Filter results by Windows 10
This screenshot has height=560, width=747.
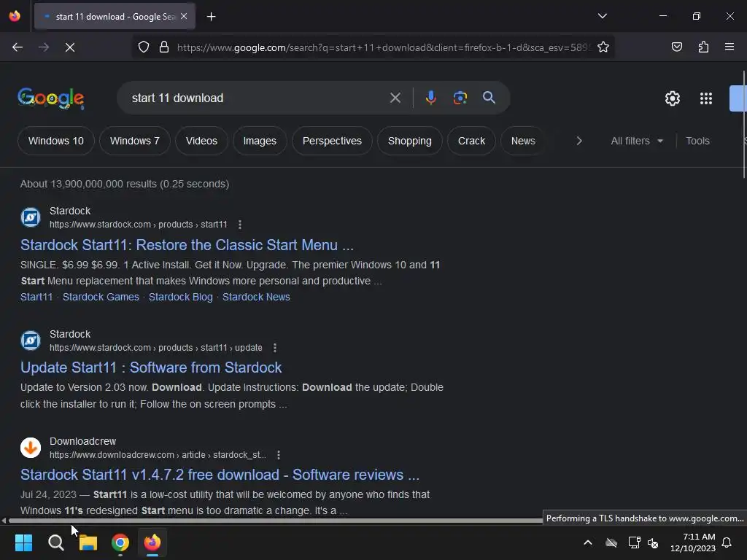coord(55,141)
